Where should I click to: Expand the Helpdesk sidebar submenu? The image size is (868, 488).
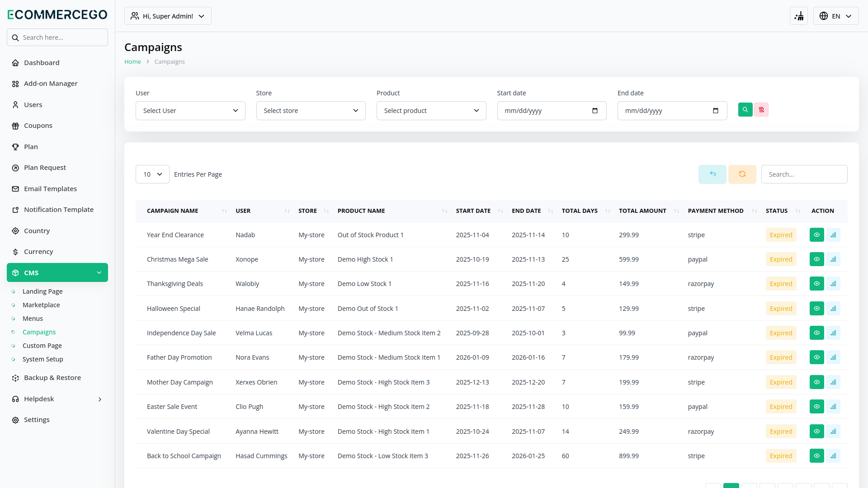click(57, 399)
